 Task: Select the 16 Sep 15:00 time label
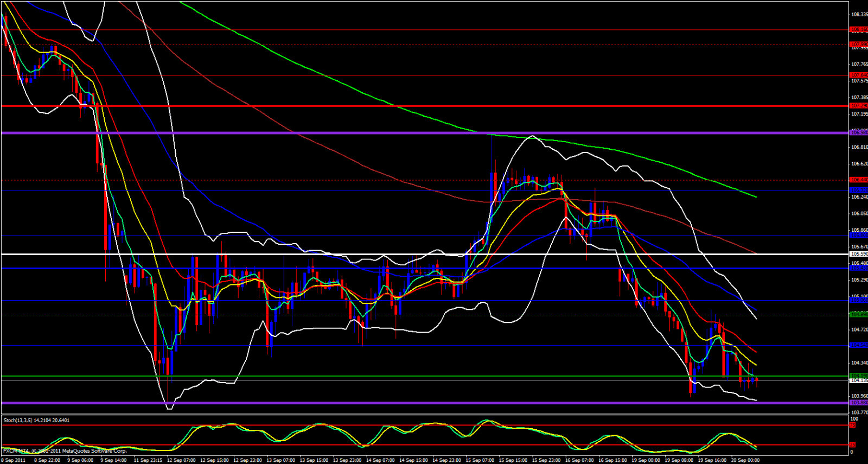click(612, 460)
